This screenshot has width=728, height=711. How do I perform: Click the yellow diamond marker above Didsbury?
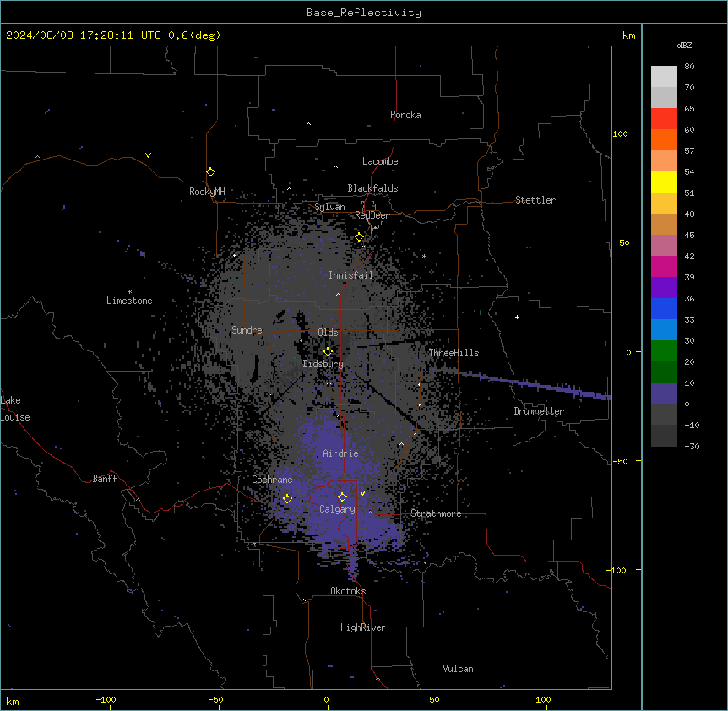[328, 352]
